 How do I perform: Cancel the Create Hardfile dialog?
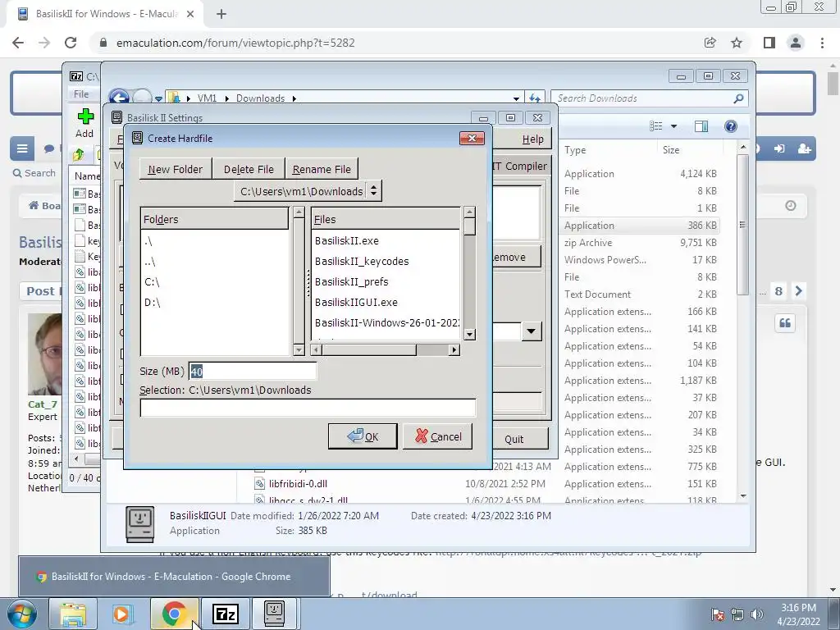click(x=438, y=436)
